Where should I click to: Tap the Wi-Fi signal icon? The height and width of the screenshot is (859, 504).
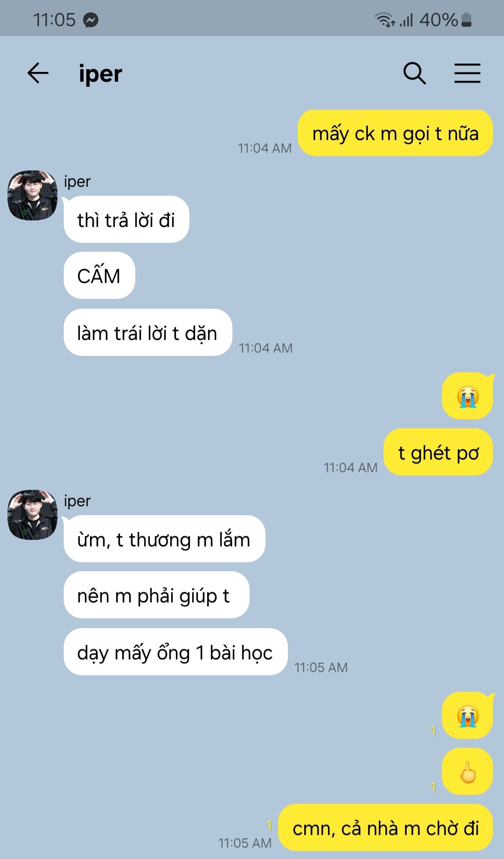tap(385, 20)
